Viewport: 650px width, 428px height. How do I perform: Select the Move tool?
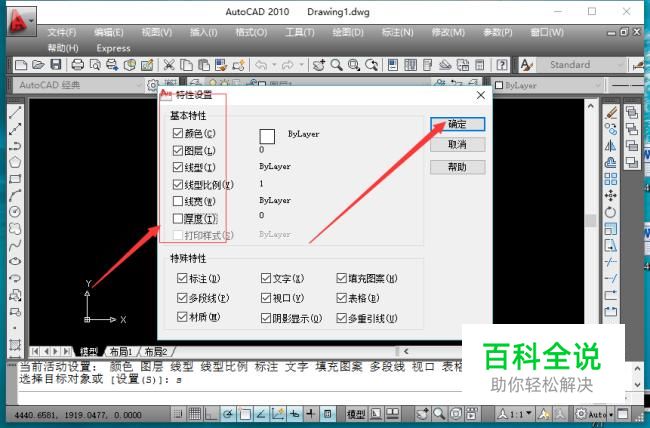(x=611, y=195)
